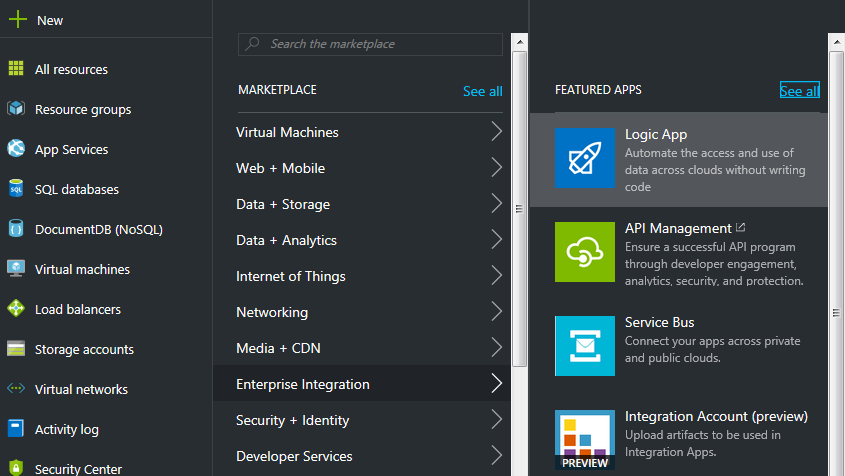Select Web + Mobile category text
Viewport: 845px width, 476px height.
pos(280,168)
